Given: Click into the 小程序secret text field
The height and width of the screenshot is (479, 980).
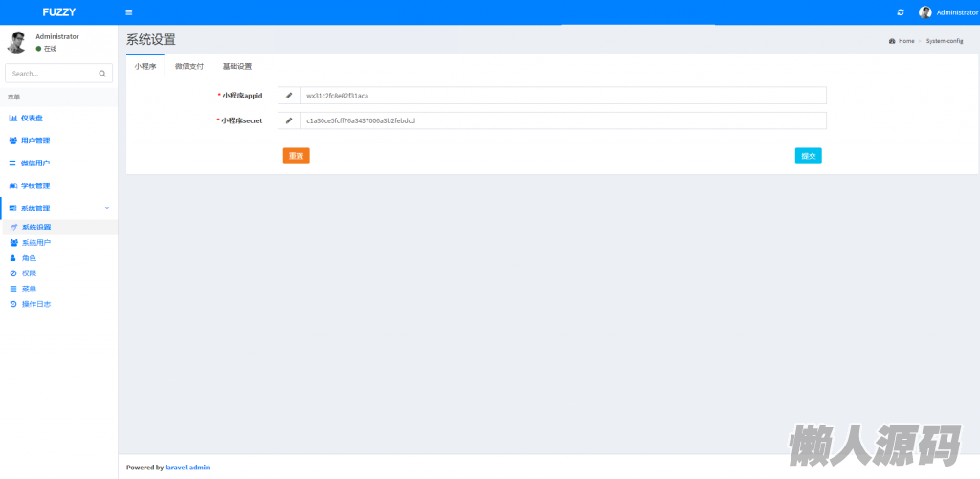Looking at the screenshot, I should [563, 120].
